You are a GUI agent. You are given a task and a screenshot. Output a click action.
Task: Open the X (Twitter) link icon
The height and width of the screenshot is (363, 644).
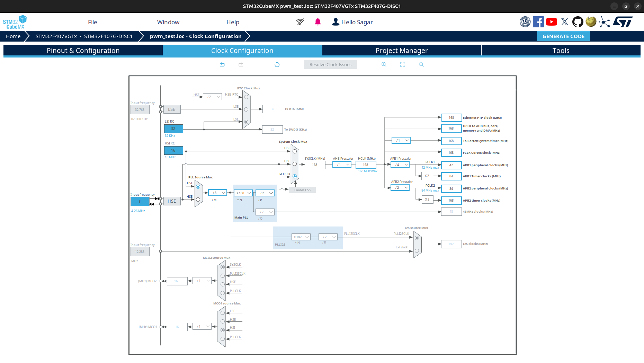(565, 22)
